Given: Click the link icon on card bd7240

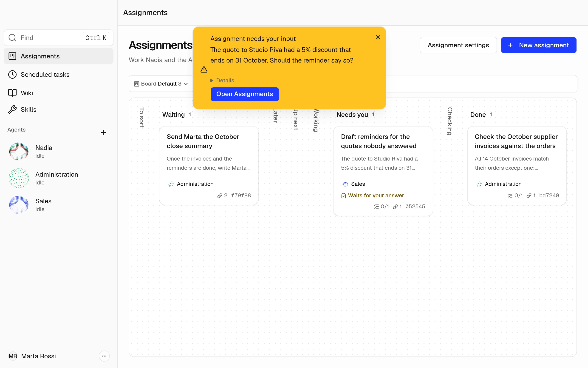Looking at the screenshot, I should coord(529,196).
